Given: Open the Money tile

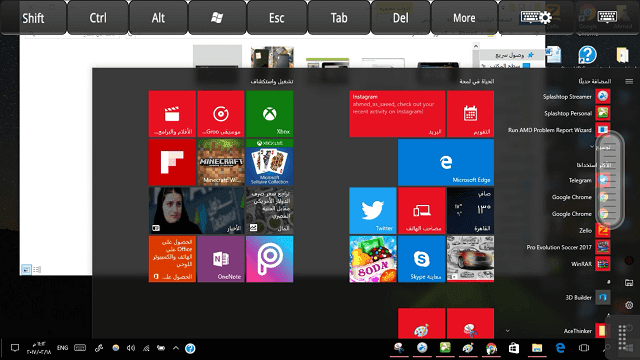Looking at the screenshot, I should click(269, 211).
